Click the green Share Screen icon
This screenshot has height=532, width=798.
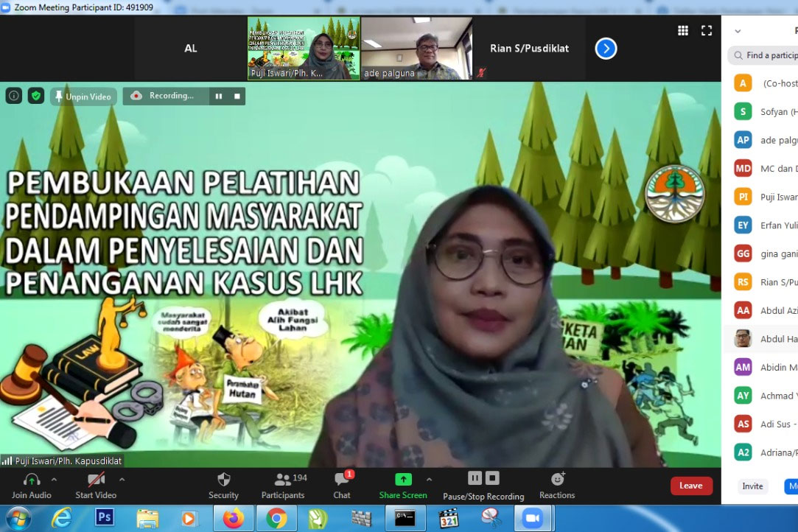pos(402,479)
